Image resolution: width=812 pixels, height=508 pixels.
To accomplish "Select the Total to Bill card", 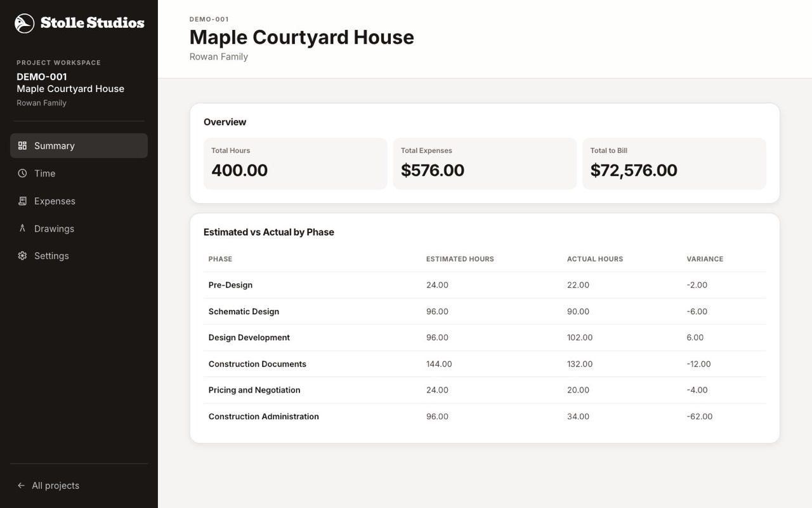I will (674, 163).
